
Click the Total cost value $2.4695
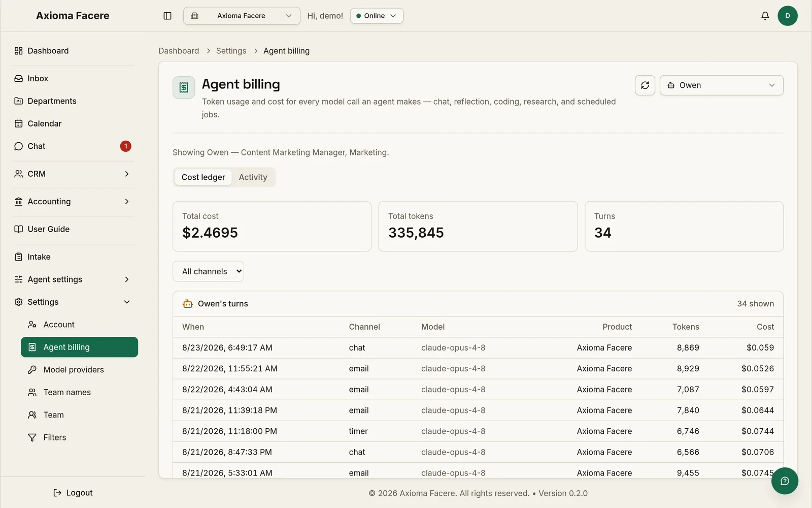(x=210, y=233)
